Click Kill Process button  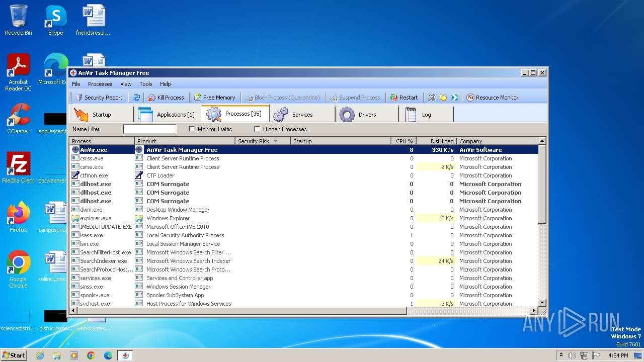tap(167, 98)
